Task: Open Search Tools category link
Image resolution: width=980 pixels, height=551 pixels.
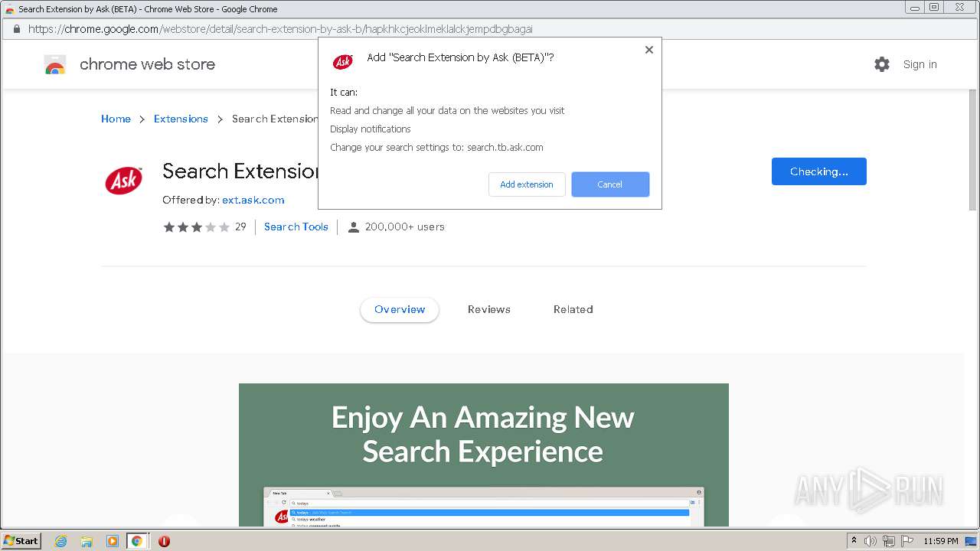Action: click(296, 227)
